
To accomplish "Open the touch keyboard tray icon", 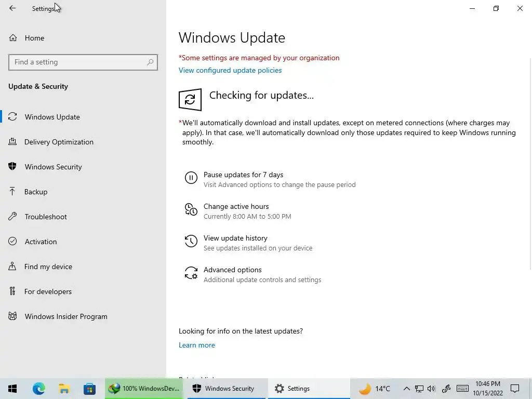I will click(x=463, y=389).
